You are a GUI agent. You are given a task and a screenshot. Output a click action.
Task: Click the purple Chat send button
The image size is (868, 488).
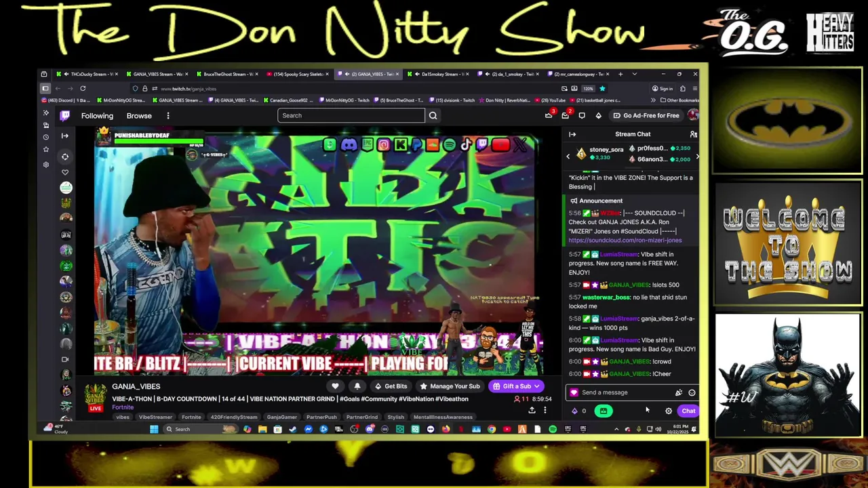coord(688,411)
